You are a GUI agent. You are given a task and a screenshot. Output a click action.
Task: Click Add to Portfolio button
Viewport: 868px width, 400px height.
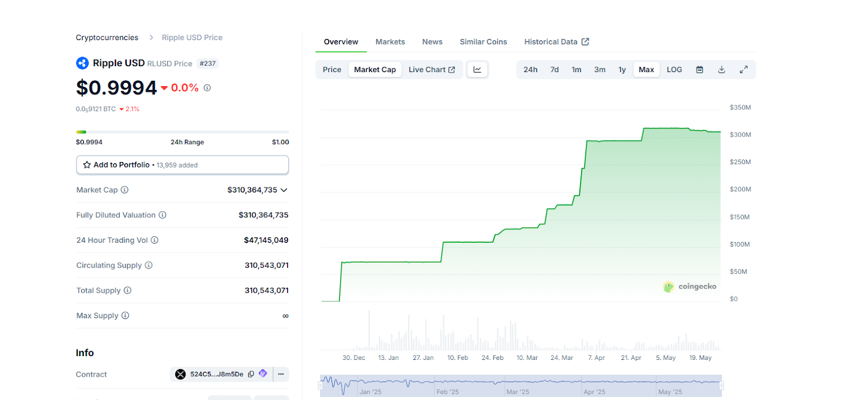[x=182, y=165]
